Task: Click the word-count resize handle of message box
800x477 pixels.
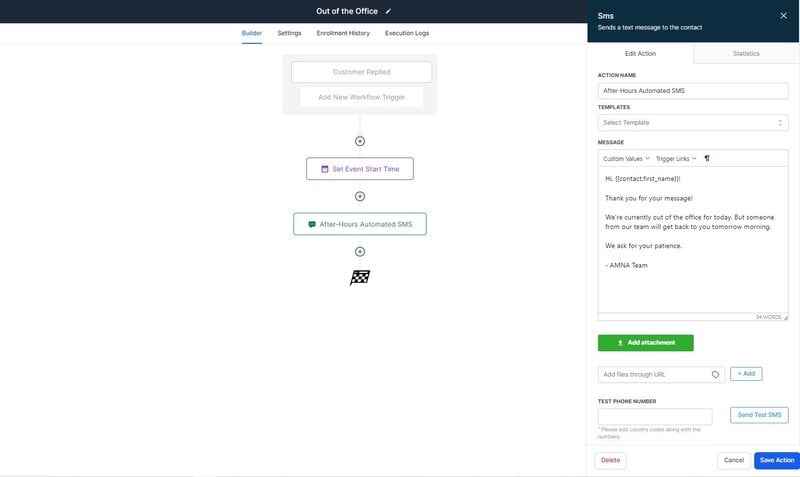Action: [786, 318]
